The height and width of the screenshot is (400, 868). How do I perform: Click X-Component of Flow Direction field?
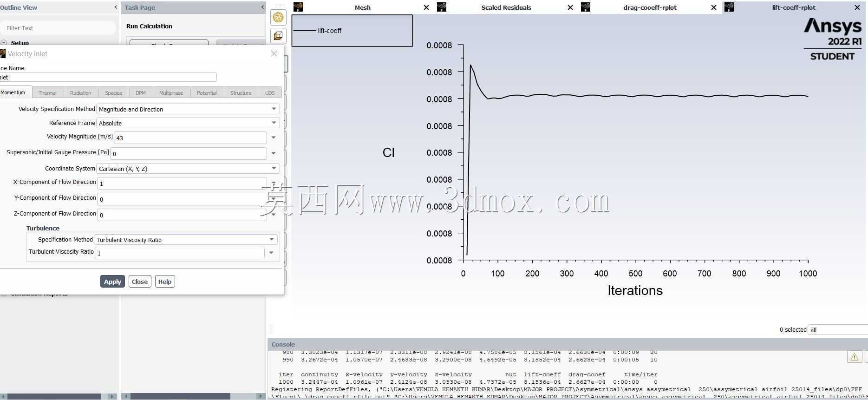[x=182, y=183]
